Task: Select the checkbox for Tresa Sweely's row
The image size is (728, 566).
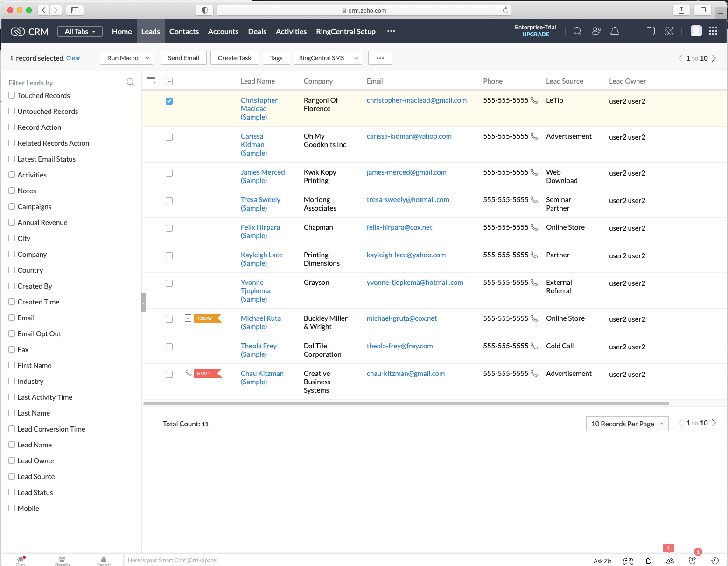Action: coord(169,200)
